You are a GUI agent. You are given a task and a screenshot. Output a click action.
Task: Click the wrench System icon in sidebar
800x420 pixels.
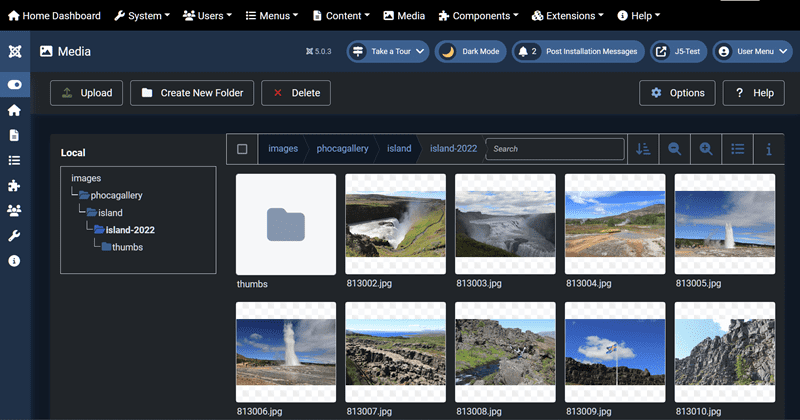coord(14,235)
